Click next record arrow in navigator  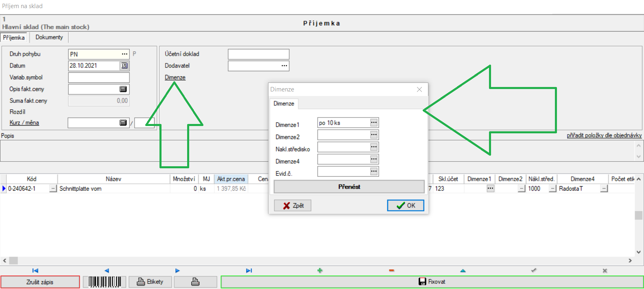177,271
